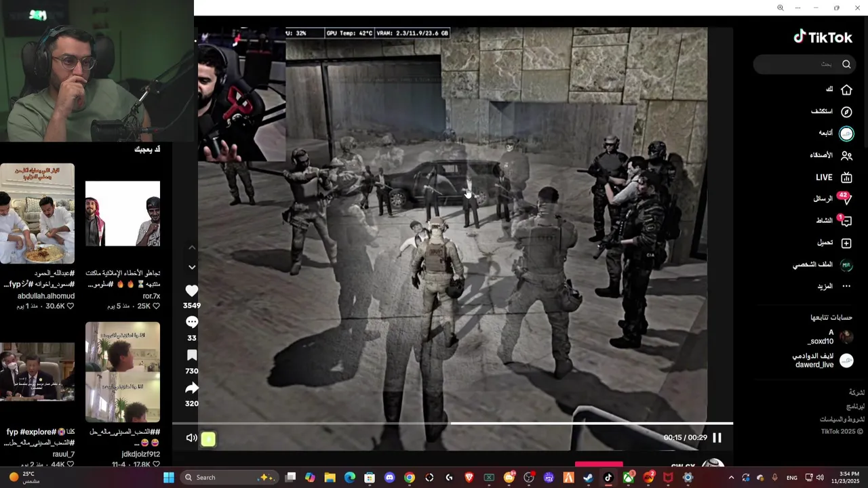
Task: Open the Explore (استكشف) compass icon
Action: (846, 112)
